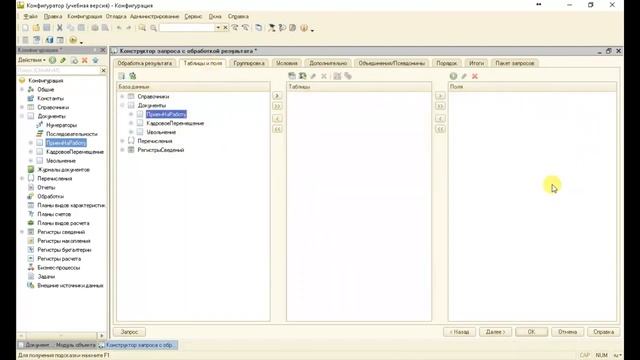The image size is (640, 360).
Task: Click the pencil edit icon above the Таблицы list
Action: [x=313, y=76]
